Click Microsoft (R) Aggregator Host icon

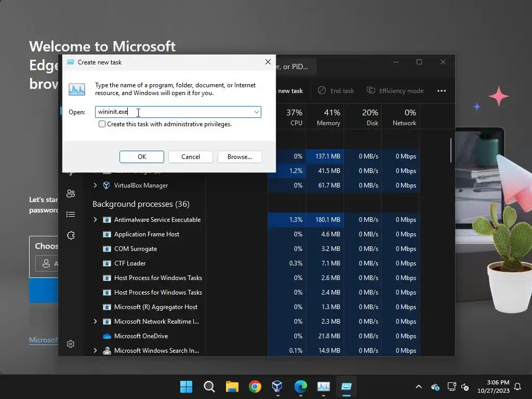tap(107, 307)
